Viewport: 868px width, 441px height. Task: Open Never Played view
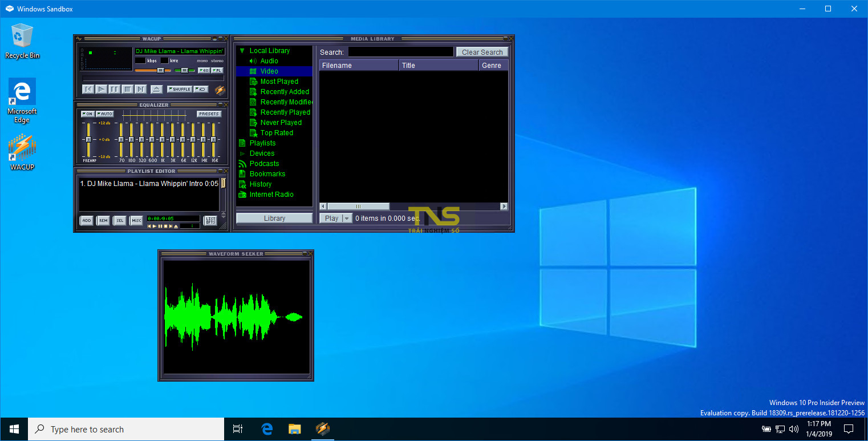pyautogui.click(x=281, y=123)
